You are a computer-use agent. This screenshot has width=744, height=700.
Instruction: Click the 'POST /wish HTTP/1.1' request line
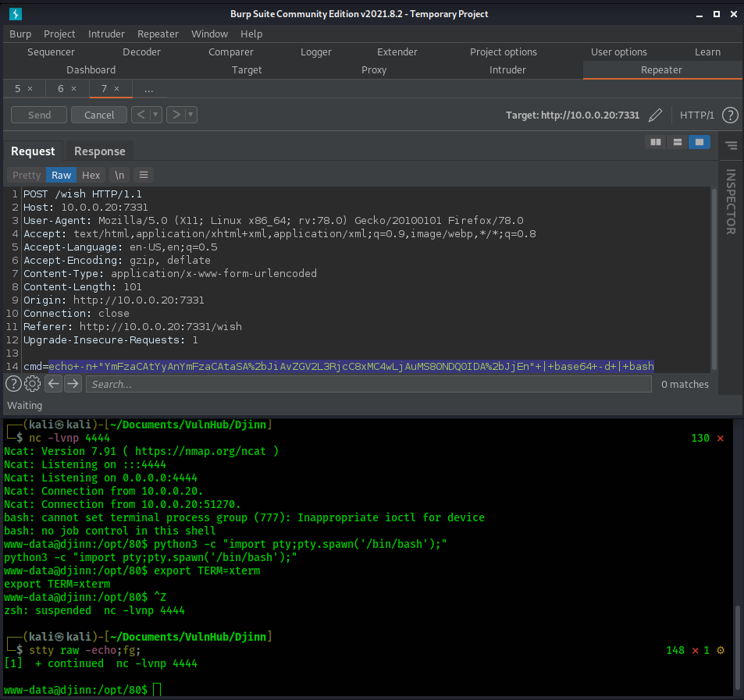click(x=83, y=194)
